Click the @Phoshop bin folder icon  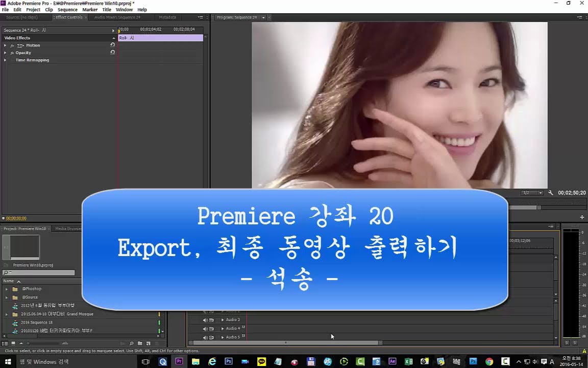[x=15, y=289]
